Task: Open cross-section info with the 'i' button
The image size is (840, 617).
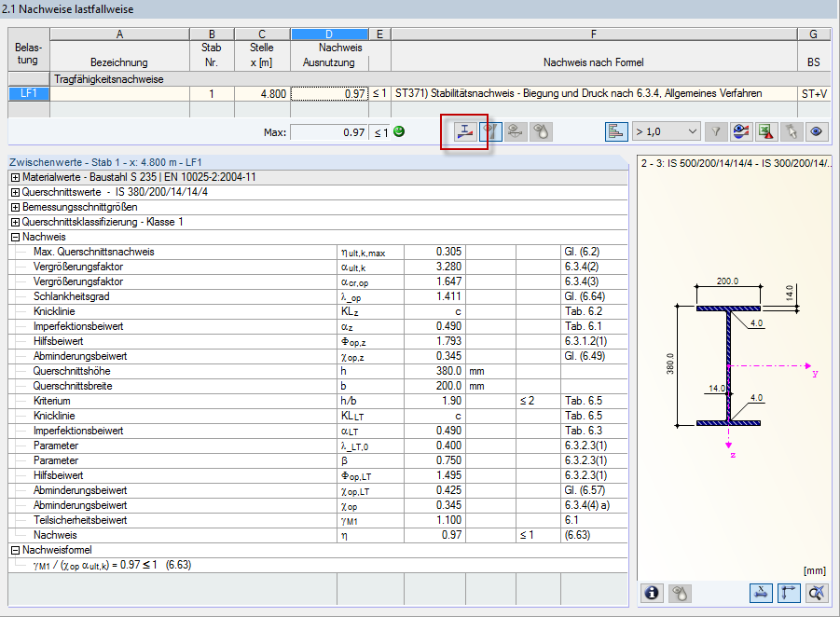Action: tap(653, 592)
